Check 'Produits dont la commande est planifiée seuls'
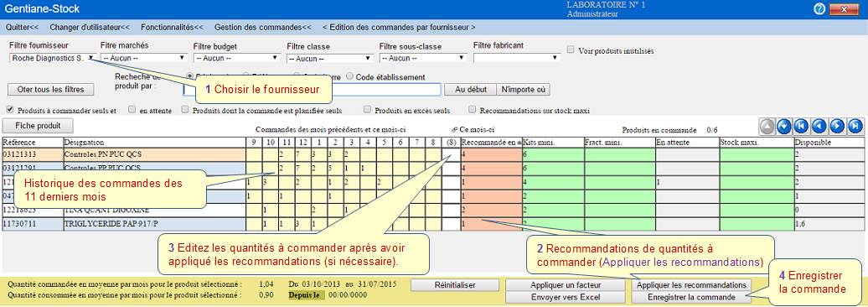The width and height of the screenshot is (868, 307). tap(185, 110)
